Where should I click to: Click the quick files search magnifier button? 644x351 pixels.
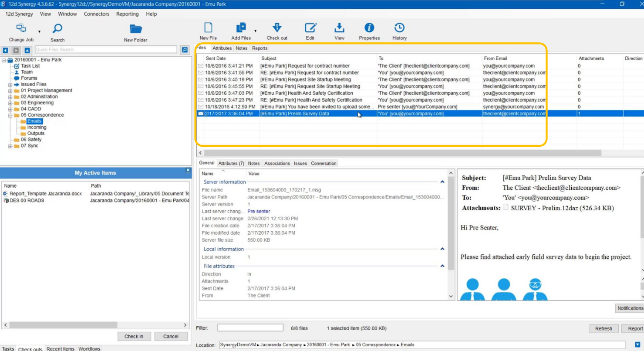pyautogui.click(x=185, y=50)
